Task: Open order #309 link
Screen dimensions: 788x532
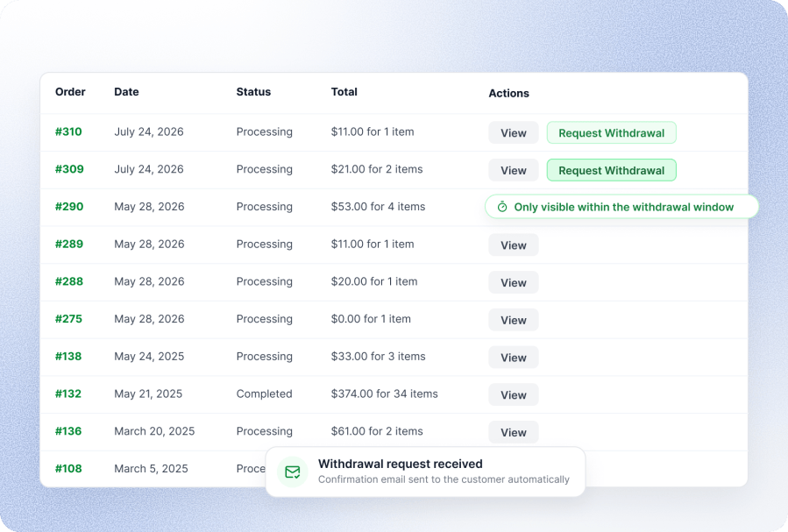Action: (x=69, y=169)
